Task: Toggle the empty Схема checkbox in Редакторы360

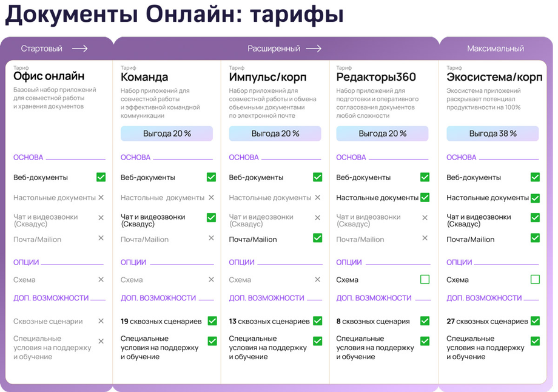Action: [425, 279]
